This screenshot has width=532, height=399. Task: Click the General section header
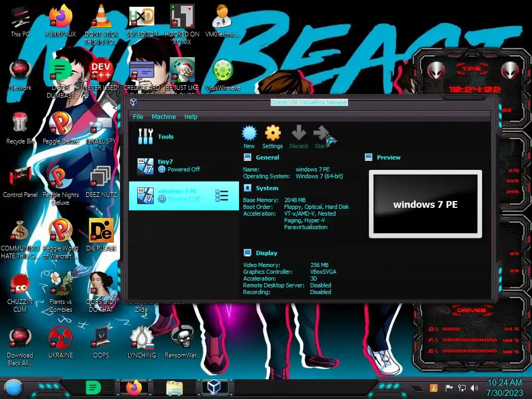(x=268, y=157)
